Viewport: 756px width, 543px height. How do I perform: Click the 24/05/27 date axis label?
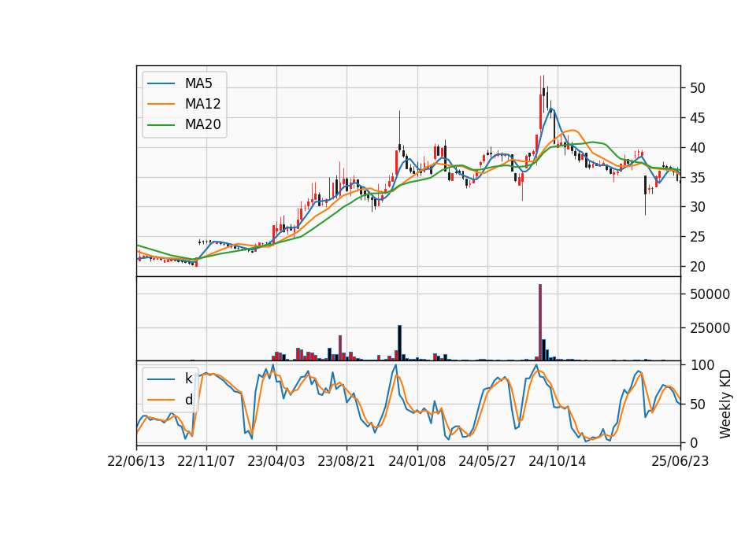coord(487,462)
